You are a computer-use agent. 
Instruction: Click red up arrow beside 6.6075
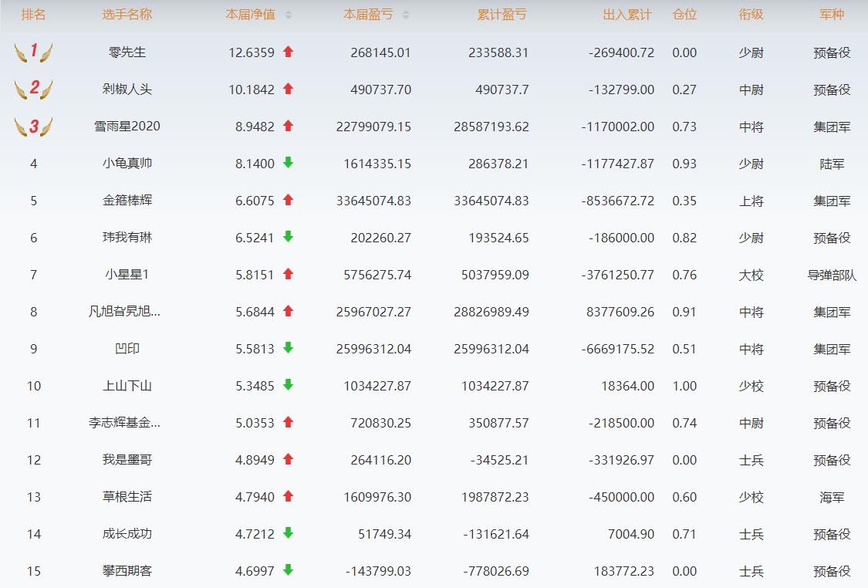click(288, 200)
